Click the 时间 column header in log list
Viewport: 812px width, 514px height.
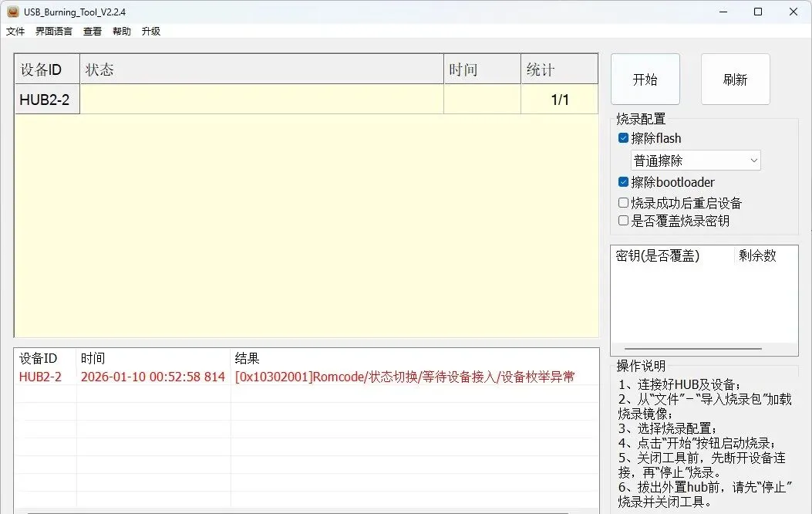[x=153, y=358]
